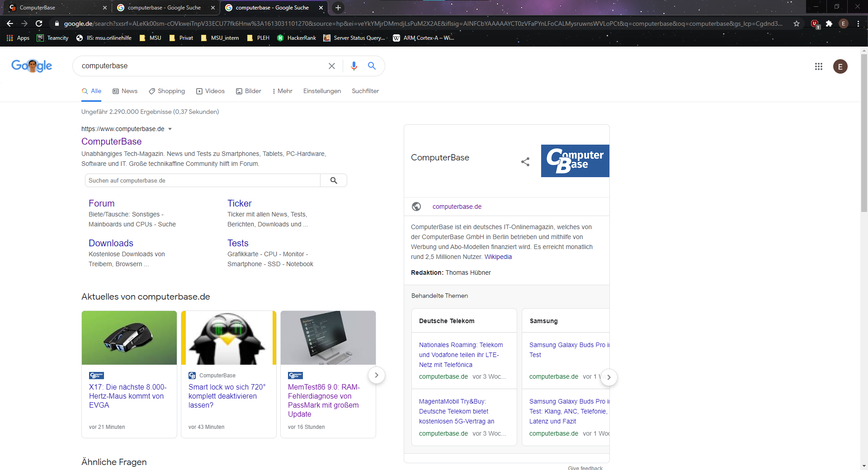The width and height of the screenshot is (868, 470).
Task: Open the MemTest86 9.0 article
Action: (324, 400)
